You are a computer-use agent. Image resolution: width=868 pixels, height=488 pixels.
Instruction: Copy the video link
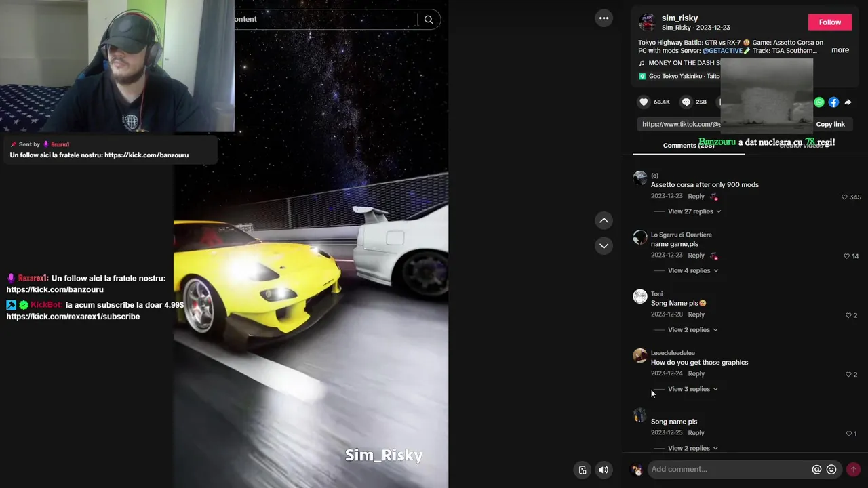coord(830,124)
